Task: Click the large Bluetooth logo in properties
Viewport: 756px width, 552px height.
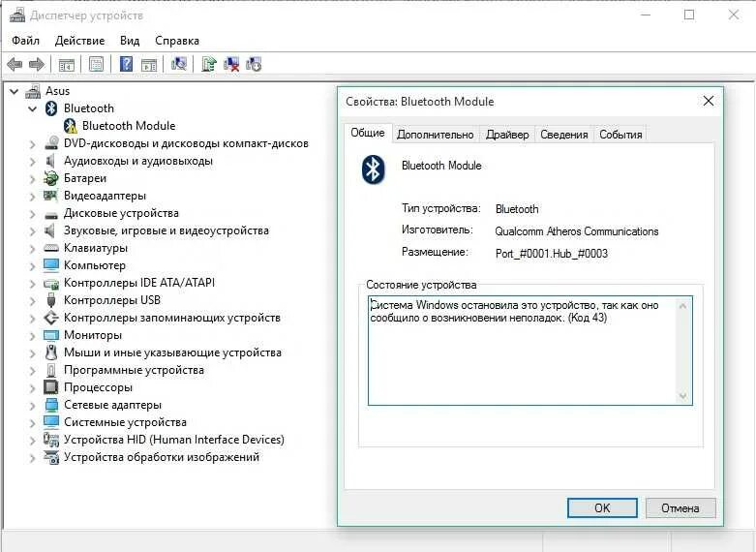Action: [374, 169]
